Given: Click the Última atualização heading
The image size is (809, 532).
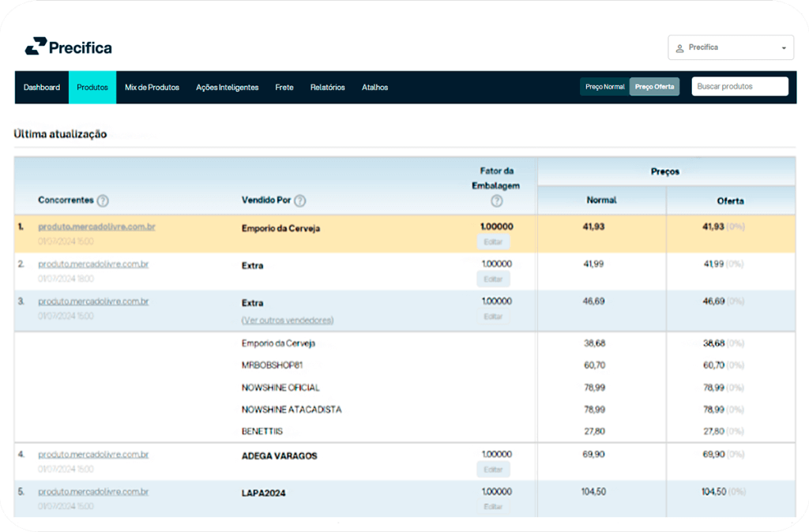Looking at the screenshot, I should (60, 134).
